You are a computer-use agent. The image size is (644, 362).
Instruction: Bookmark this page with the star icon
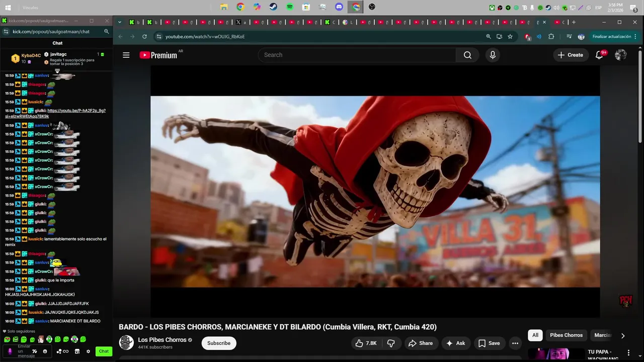[x=510, y=37]
